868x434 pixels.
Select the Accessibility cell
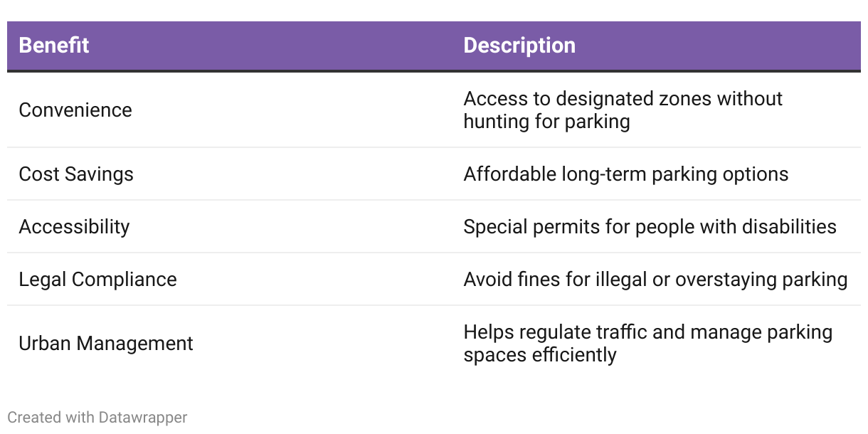(75, 227)
